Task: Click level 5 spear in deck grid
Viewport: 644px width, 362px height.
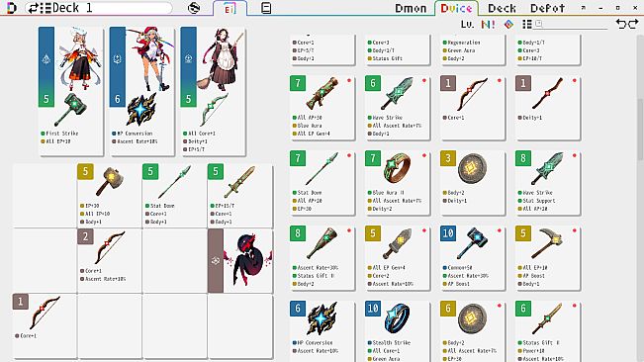Action: pos(174,196)
